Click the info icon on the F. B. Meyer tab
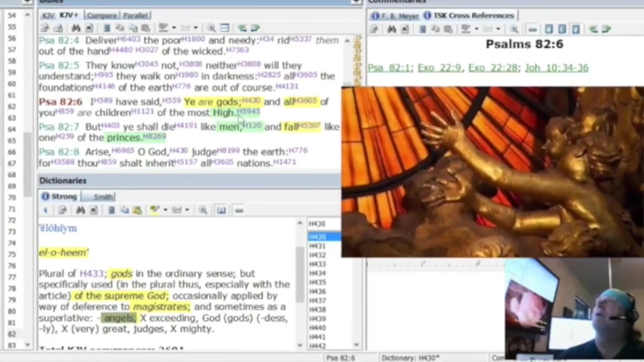644x362 pixels. (375, 16)
